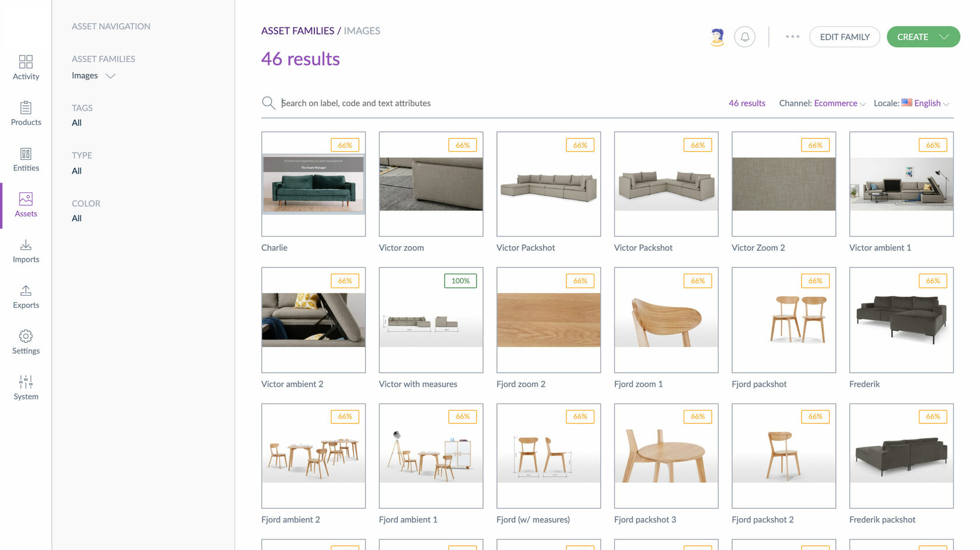Open the Fjord zoom 1 thumbnail
Image resolution: width=980 pixels, height=550 pixels.
pyautogui.click(x=666, y=320)
